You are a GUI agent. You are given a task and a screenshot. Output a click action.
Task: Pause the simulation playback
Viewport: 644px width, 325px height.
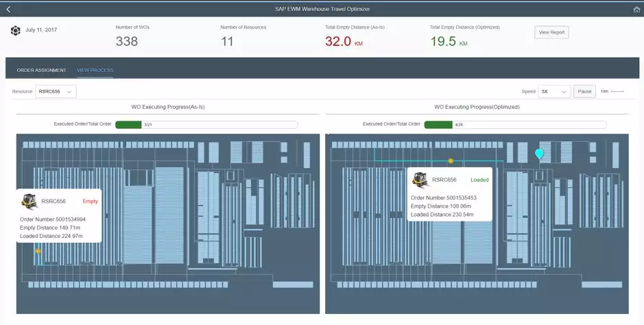(x=584, y=91)
